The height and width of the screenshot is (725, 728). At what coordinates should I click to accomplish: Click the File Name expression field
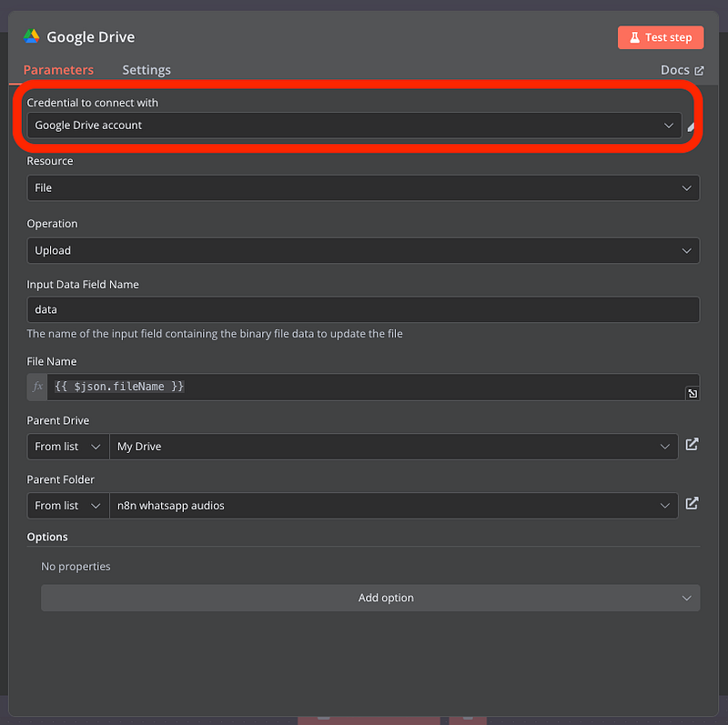364,387
